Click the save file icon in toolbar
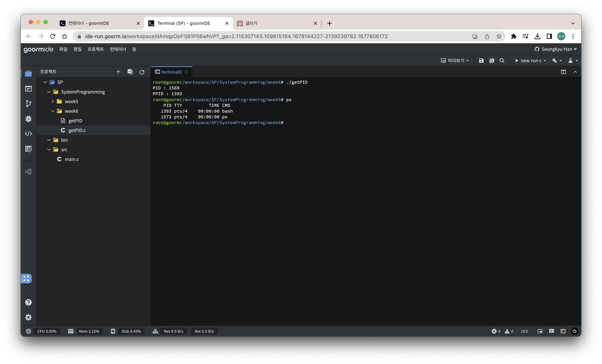Image resolution: width=602 pixels, height=364 pixels. tap(481, 61)
